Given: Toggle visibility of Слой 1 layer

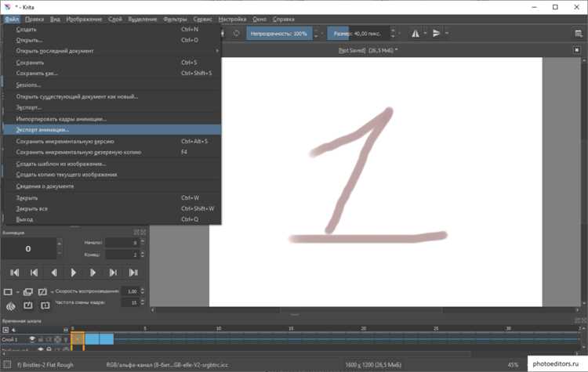Looking at the screenshot, I should pyautogui.click(x=32, y=339).
